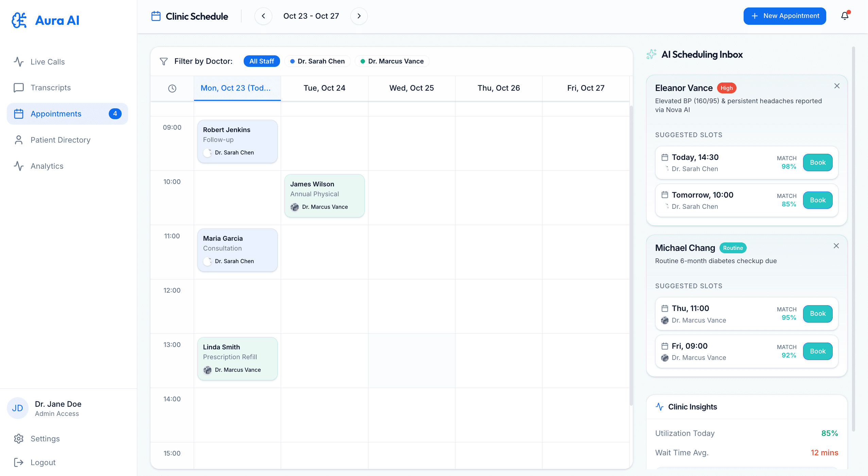Select Tue, Oct 24 column header
The height and width of the screenshot is (476, 868).
pos(324,88)
